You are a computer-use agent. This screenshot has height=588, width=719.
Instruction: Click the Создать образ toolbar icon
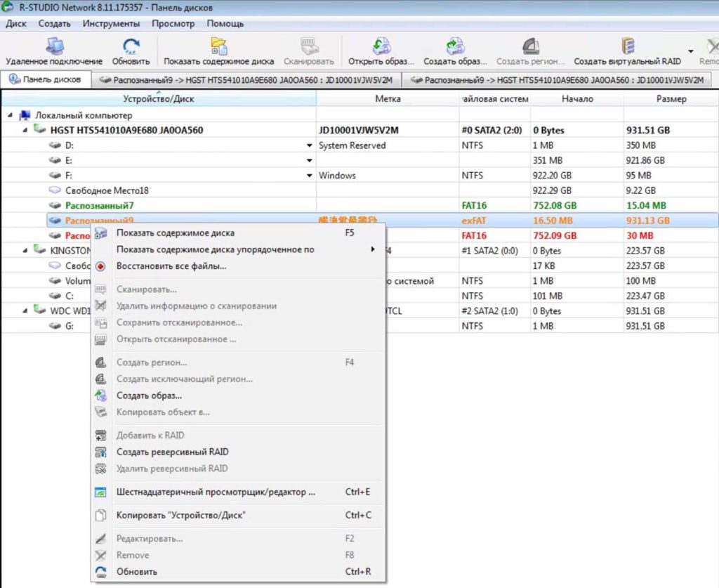click(455, 46)
